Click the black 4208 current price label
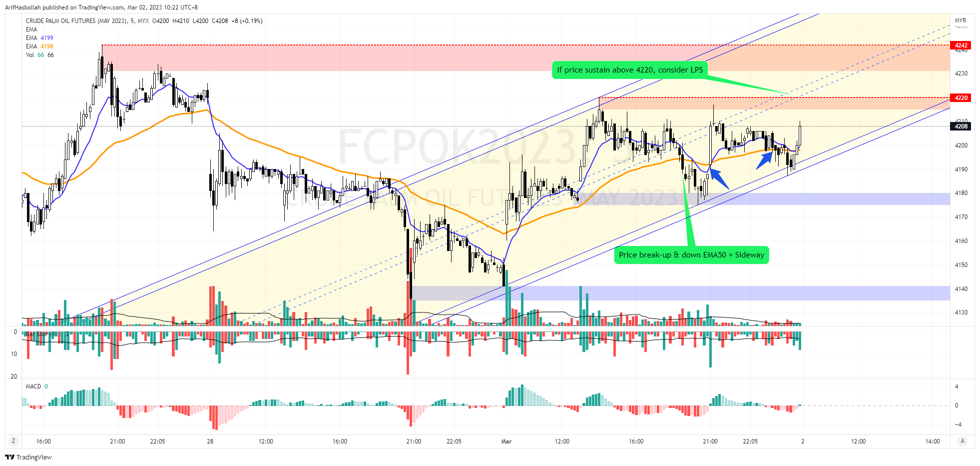The width and height of the screenshot is (980, 466). point(961,126)
